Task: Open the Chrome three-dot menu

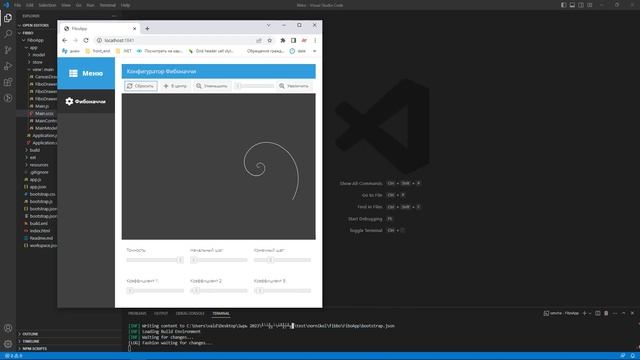Action: [315, 40]
